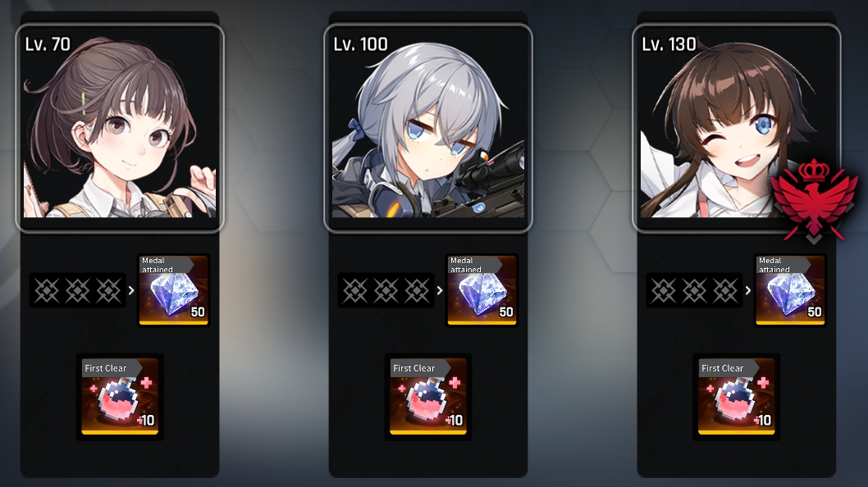Click the first medal slot under Lv. 70

(47, 290)
